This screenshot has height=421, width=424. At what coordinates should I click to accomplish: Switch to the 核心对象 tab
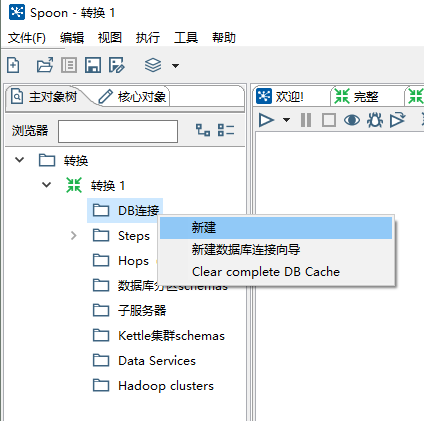point(133,97)
